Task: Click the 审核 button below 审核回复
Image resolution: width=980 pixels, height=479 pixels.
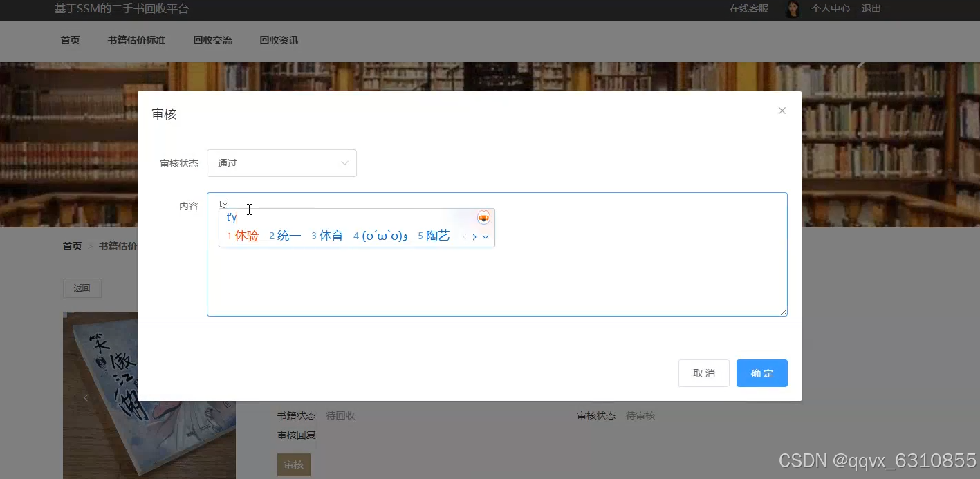Action: (x=294, y=464)
